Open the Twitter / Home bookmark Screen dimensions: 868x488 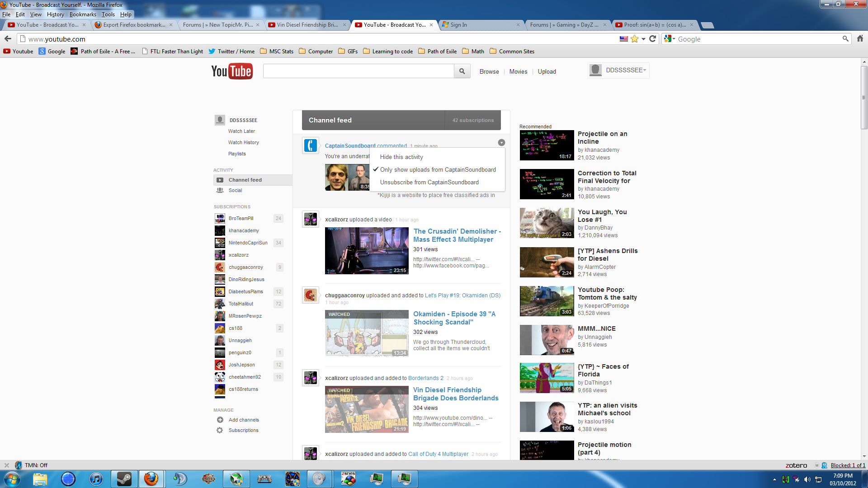pyautogui.click(x=231, y=52)
